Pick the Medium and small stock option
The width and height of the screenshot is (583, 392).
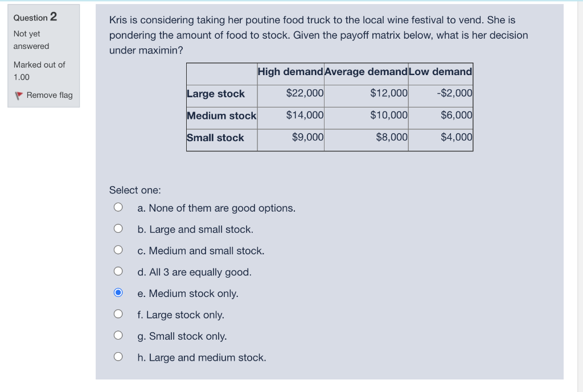[118, 250]
